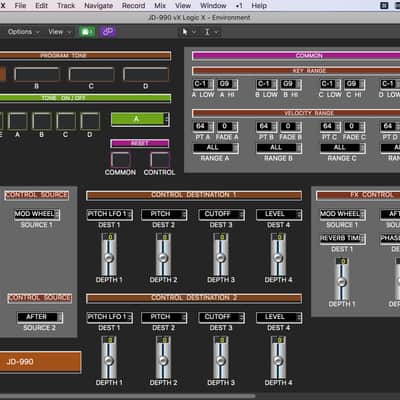Click the magenta COMMON header bar
Viewport: 400px width, 400px height.
(x=296, y=56)
